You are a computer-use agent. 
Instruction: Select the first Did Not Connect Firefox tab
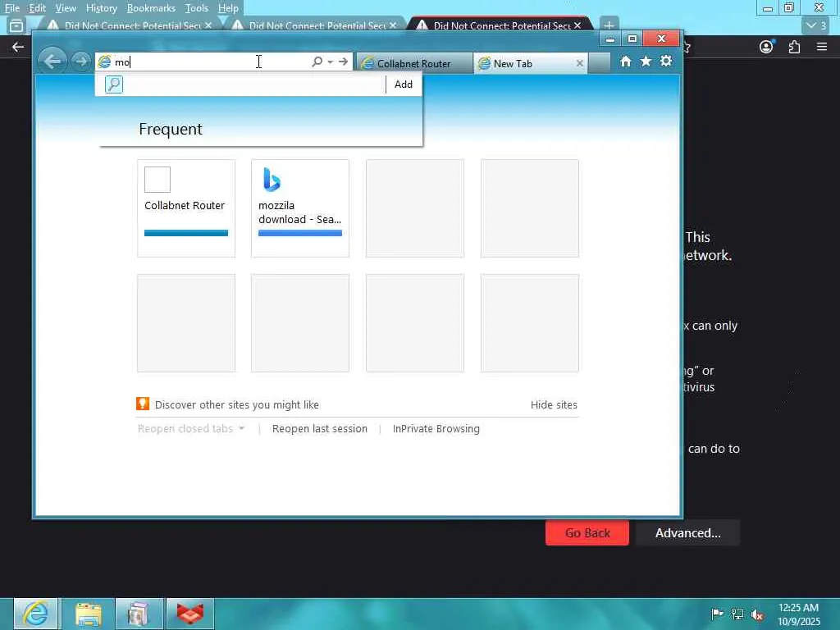pyautogui.click(x=129, y=25)
